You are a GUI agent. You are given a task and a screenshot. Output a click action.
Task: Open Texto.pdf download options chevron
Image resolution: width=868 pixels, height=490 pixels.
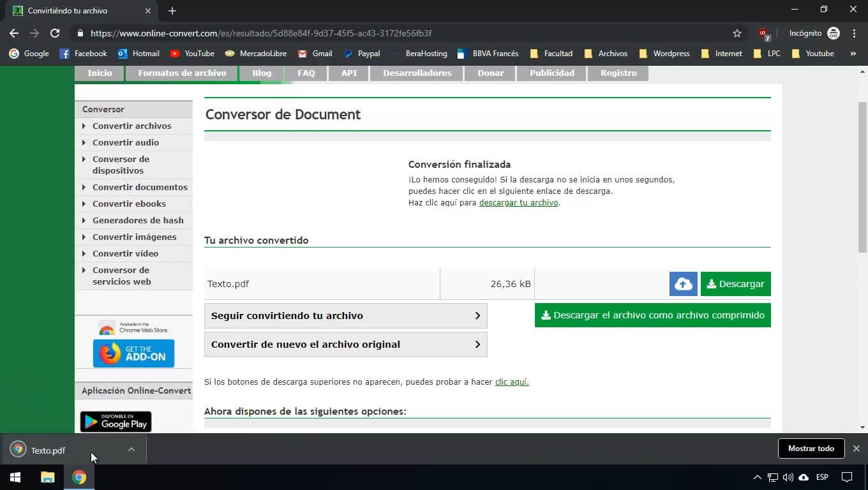131,449
